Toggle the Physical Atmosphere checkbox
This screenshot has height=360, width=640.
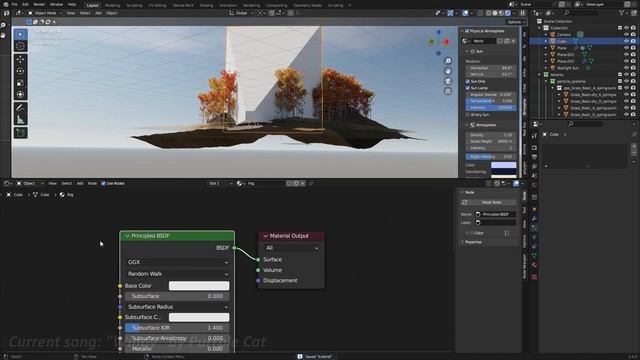(x=467, y=31)
